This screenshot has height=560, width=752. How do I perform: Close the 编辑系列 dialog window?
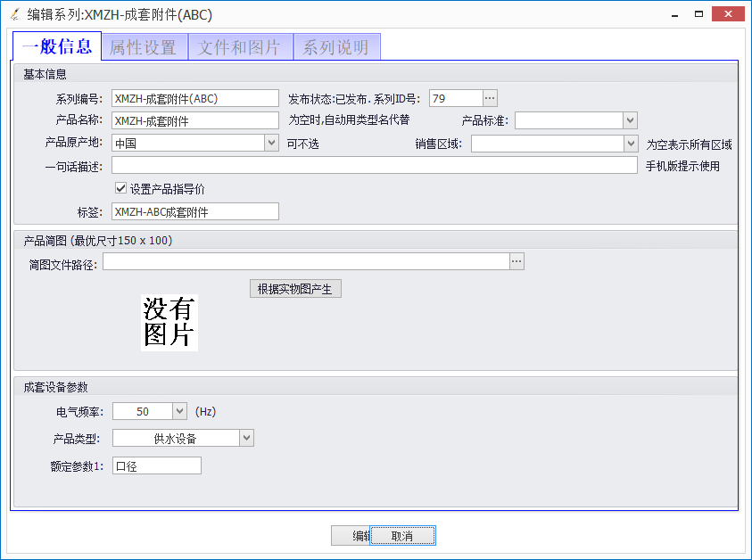click(x=728, y=14)
